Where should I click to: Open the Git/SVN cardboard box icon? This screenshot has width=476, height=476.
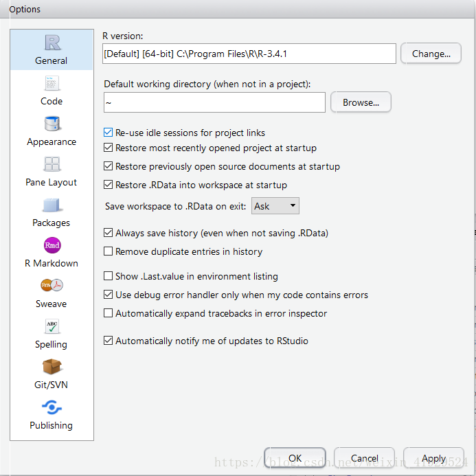pos(52,366)
